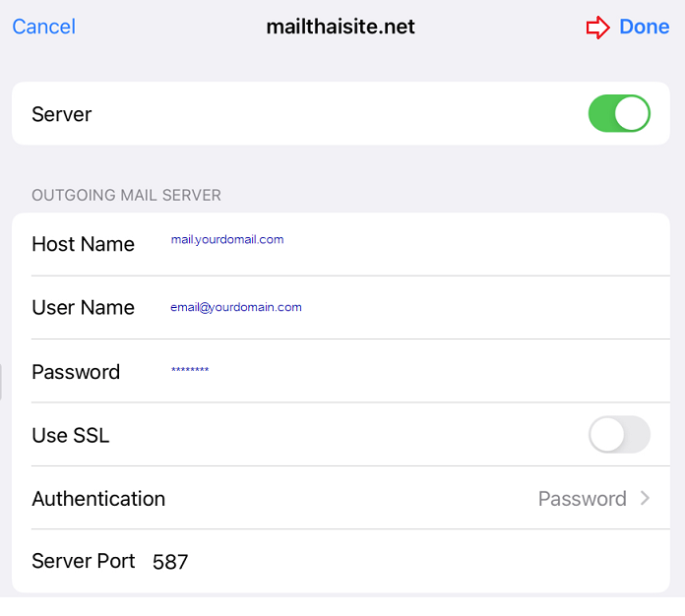Enable the Use SSL switch
Screen dimensions: 685x616
click(x=619, y=434)
